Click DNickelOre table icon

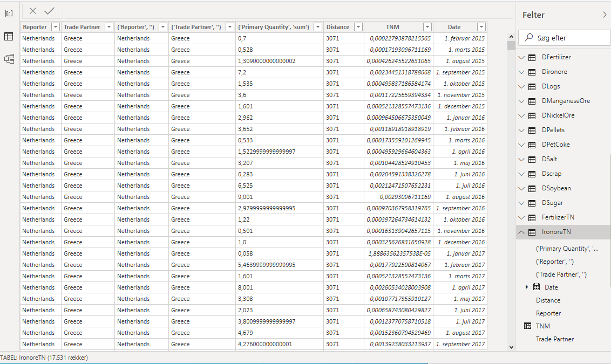pyautogui.click(x=532, y=115)
